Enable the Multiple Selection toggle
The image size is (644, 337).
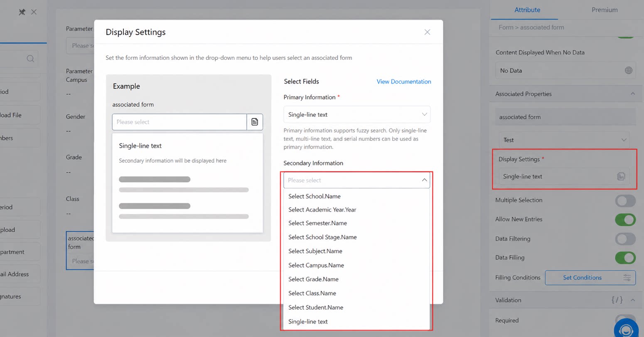point(625,201)
